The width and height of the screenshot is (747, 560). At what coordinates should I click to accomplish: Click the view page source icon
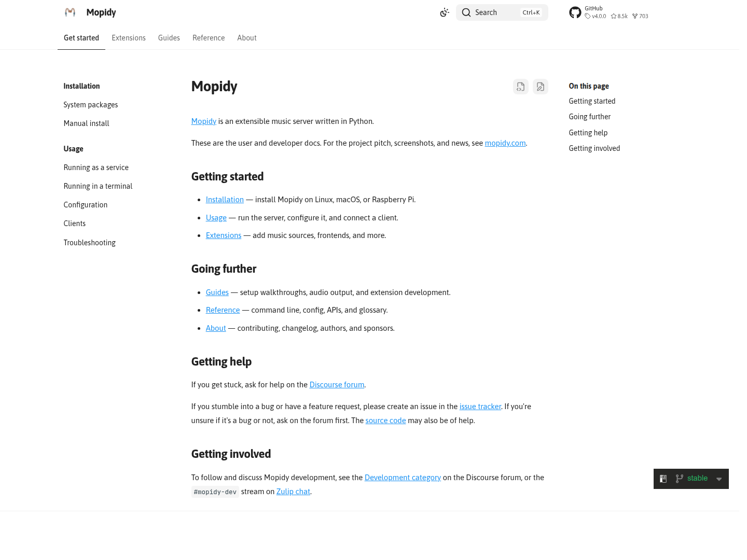(521, 87)
